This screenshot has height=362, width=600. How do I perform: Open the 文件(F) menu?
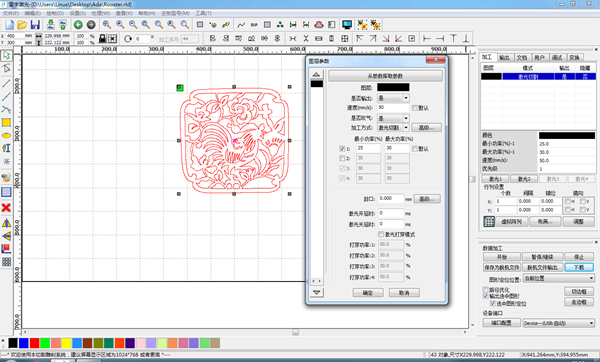[x=10, y=13]
